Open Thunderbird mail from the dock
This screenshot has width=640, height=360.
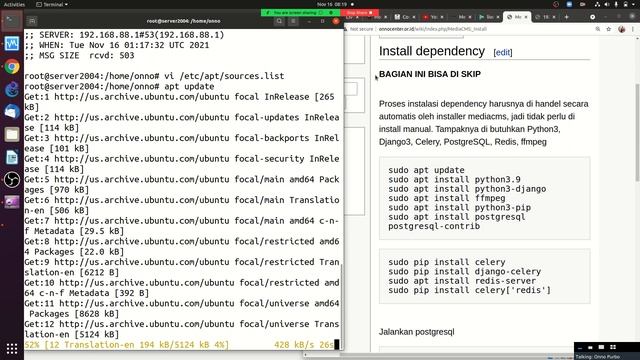(12, 111)
